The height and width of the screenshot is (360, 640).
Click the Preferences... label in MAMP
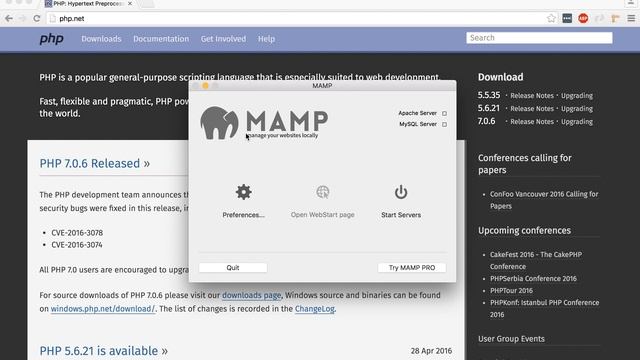coord(243,215)
